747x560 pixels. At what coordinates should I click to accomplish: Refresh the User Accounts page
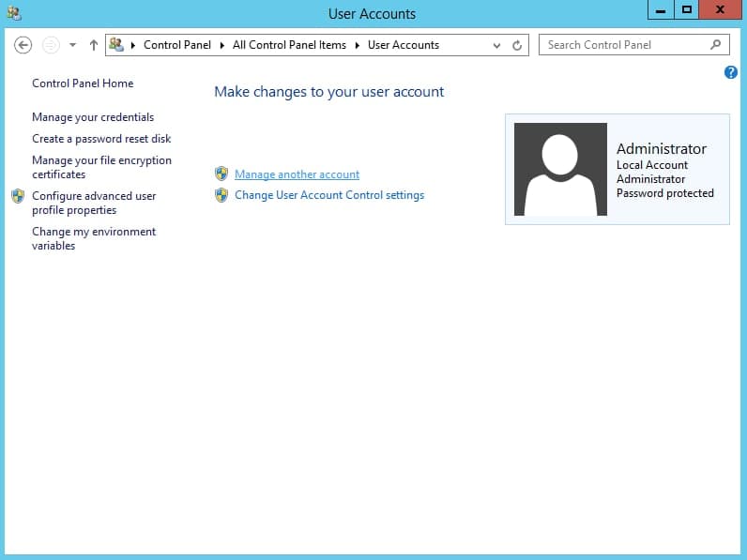517,45
